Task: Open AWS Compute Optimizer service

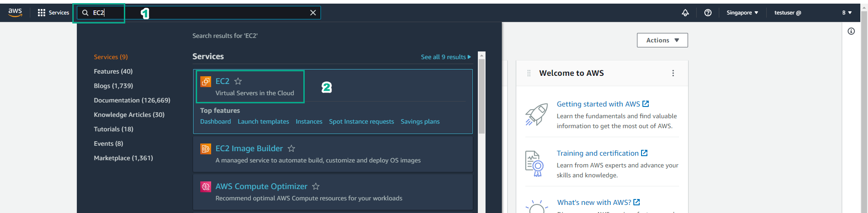Action: tap(261, 186)
